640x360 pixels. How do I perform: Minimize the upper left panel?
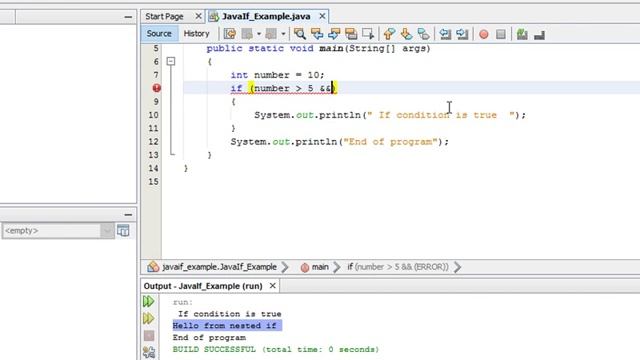[128, 17]
